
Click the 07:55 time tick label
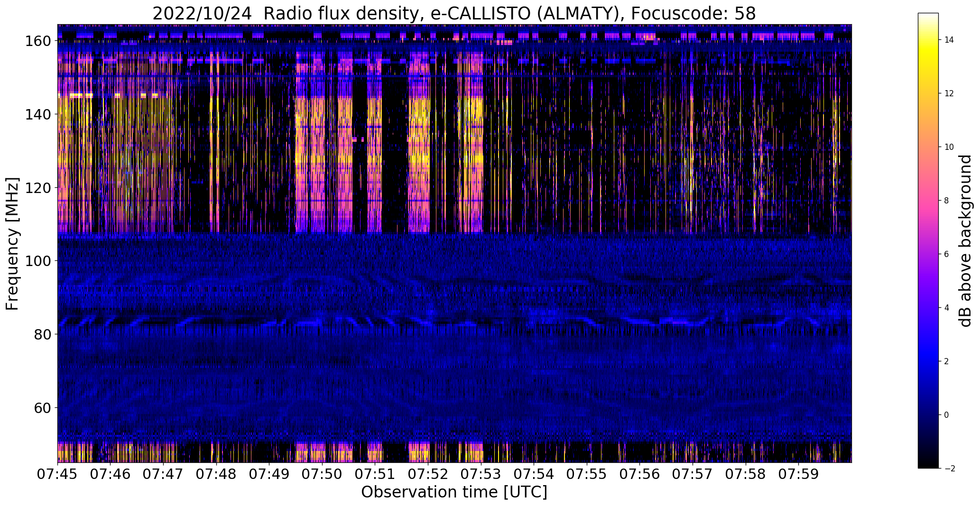pos(587,474)
